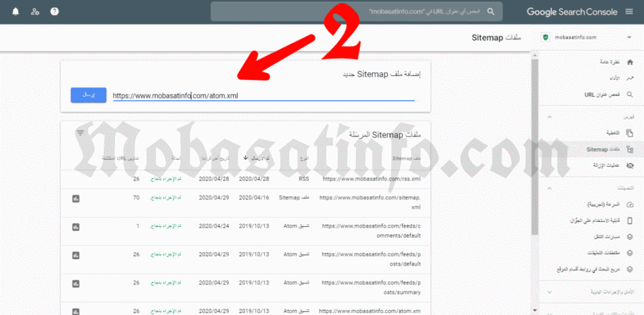
Task: Collapse the Index section in sidebar
Action: point(550,118)
